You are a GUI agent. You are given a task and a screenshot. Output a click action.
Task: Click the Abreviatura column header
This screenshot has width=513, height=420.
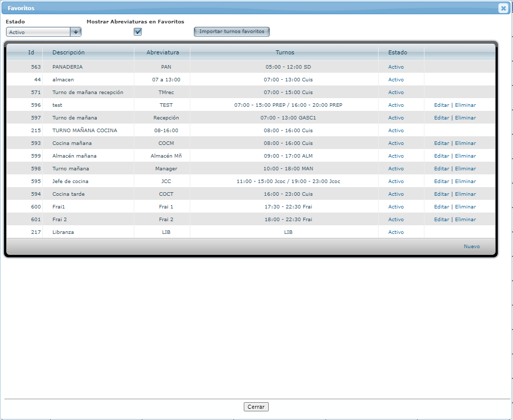[x=162, y=52]
